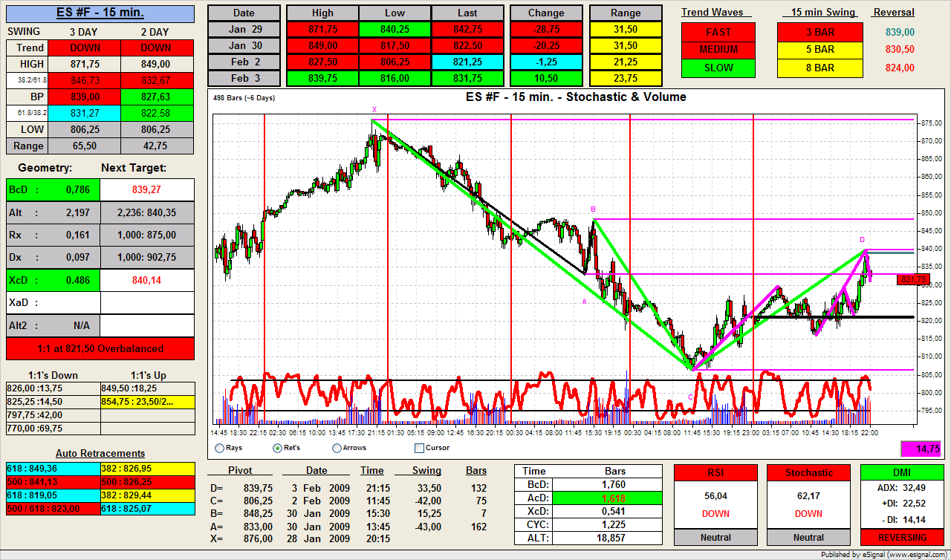Viewport: 951px width, 560px height.
Task: Click the '618 : 825,07' retracement cell
Action: (x=147, y=508)
